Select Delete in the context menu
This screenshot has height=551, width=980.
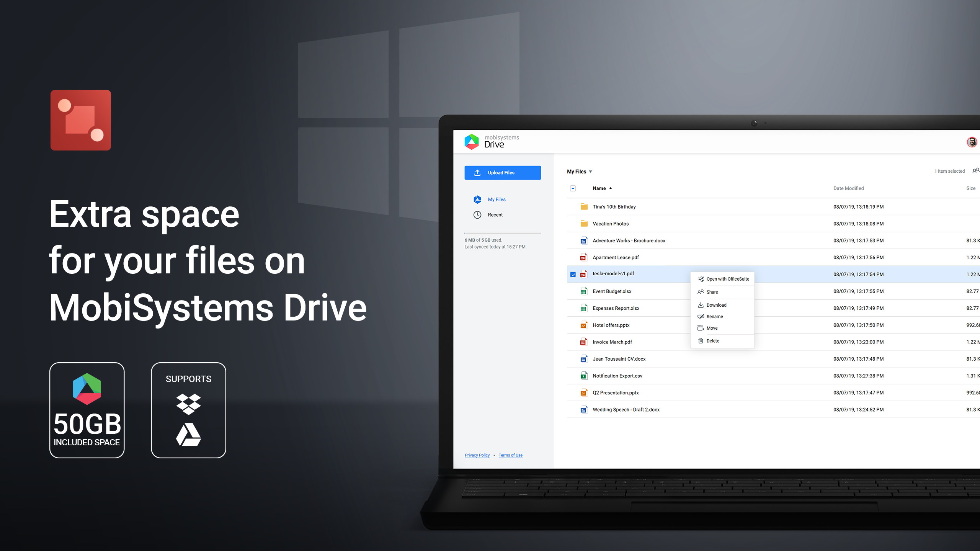click(723, 341)
